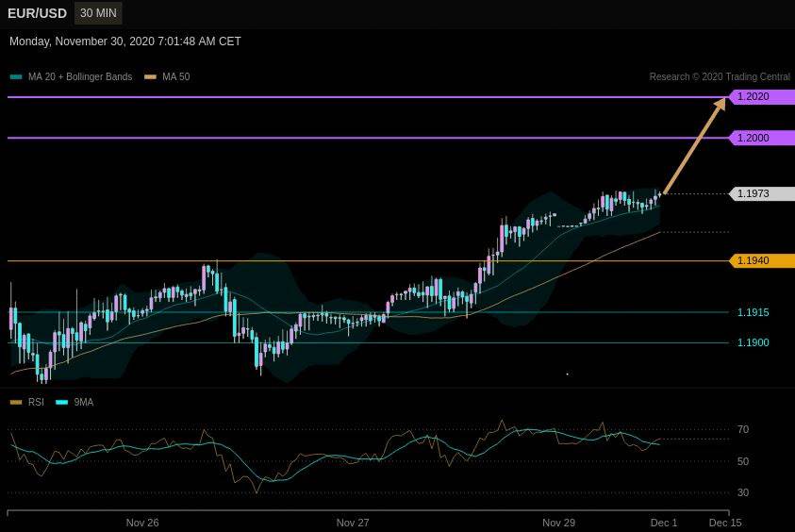Image resolution: width=795 pixels, height=532 pixels.
Task: Click the RSI legend color swatch
Action: pyautogui.click(x=16, y=402)
